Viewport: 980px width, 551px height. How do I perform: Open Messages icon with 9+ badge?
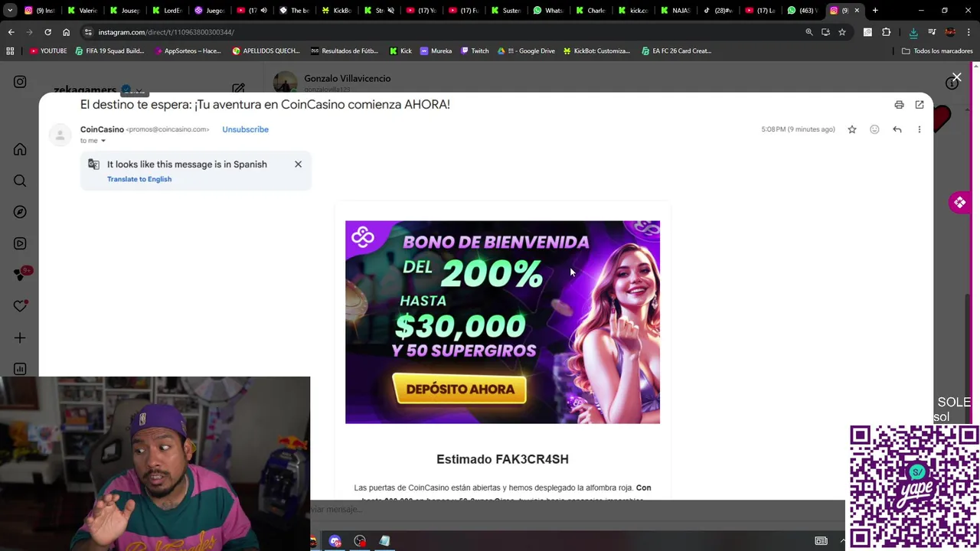pyautogui.click(x=21, y=275)
